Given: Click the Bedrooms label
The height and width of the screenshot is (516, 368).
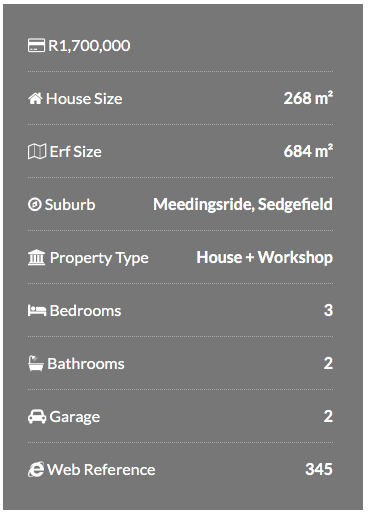Looking at the screenshot, I should point(85,311).
